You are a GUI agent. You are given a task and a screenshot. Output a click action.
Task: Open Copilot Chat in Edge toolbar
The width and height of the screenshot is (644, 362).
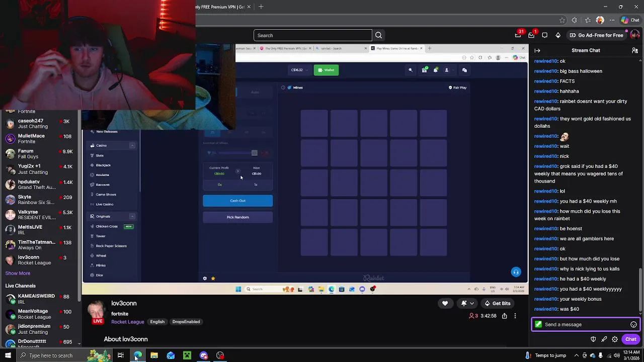click(630, 20)
